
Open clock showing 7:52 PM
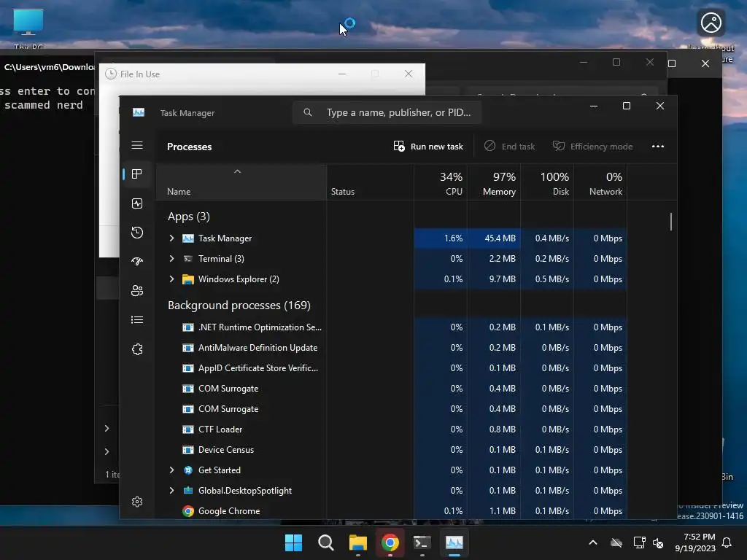pyautogui.click(x=695, y=542)
